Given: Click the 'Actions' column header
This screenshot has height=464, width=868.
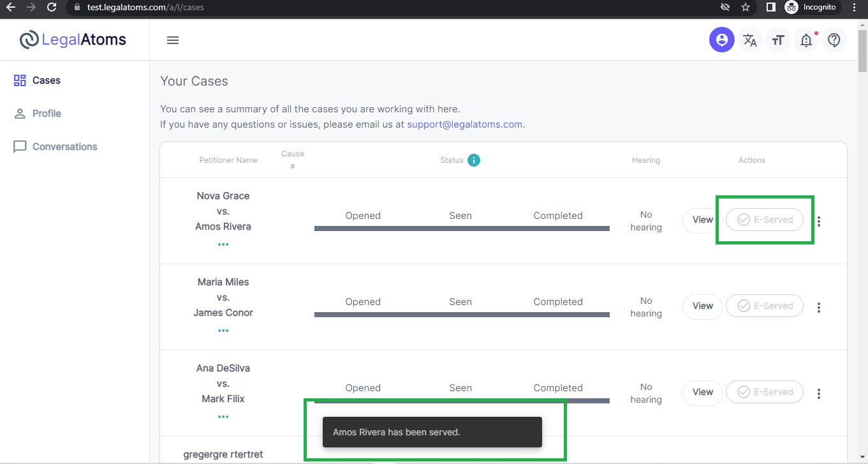Looking at the screenshot, I should tap(752, 160).
